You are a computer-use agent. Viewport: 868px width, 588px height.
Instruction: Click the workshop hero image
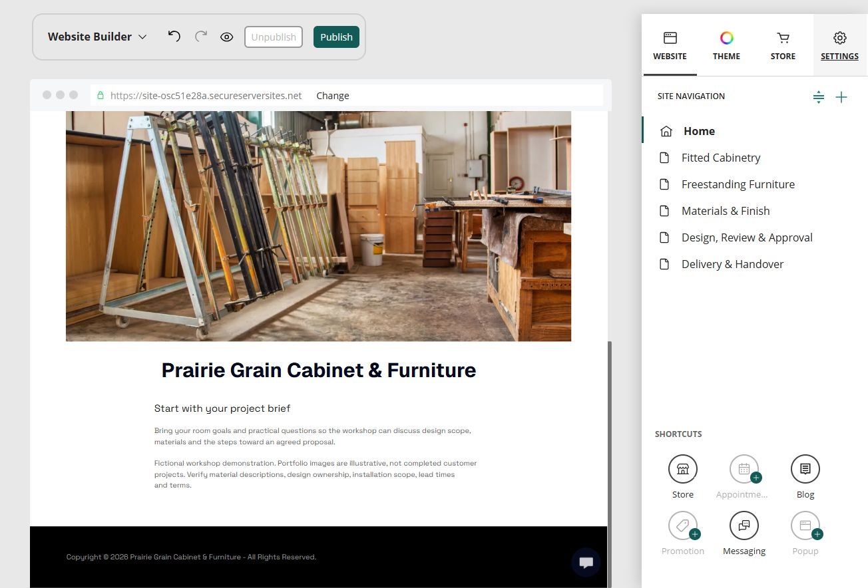318,226
